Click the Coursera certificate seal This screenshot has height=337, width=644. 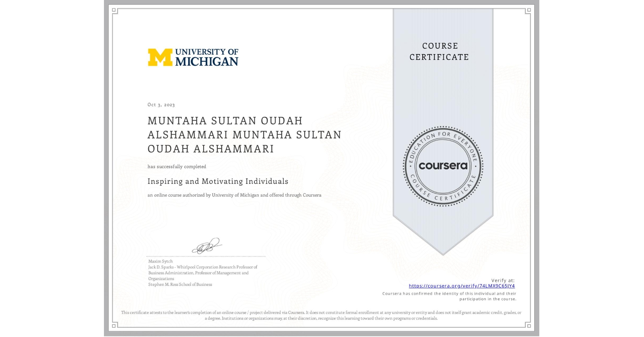[443, 166]
